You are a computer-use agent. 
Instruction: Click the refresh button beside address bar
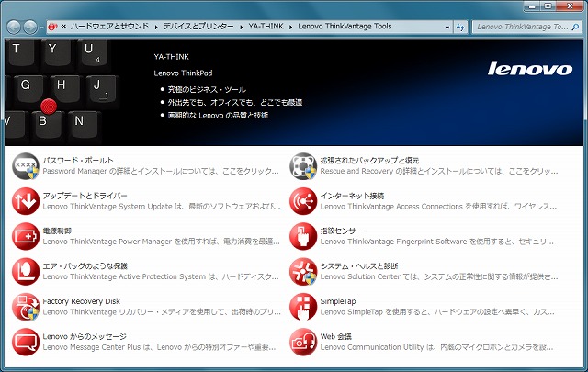click(x=460, y=27)
